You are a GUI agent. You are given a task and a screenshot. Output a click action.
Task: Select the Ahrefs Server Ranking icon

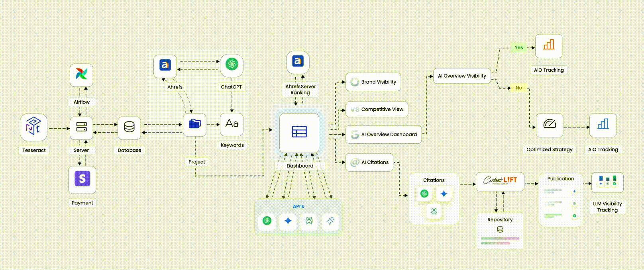[298, 62]
